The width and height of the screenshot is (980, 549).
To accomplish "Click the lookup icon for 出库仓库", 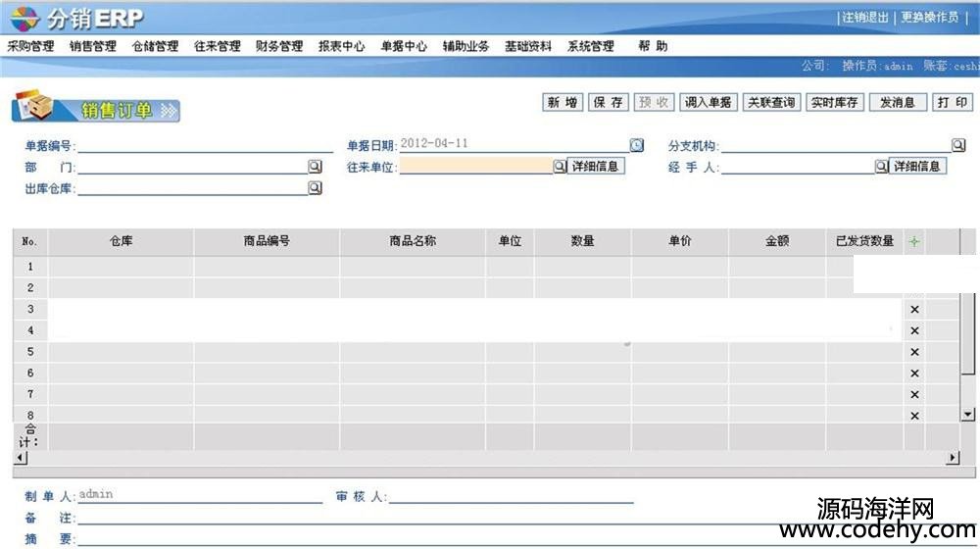I will (x=315, y=187).
